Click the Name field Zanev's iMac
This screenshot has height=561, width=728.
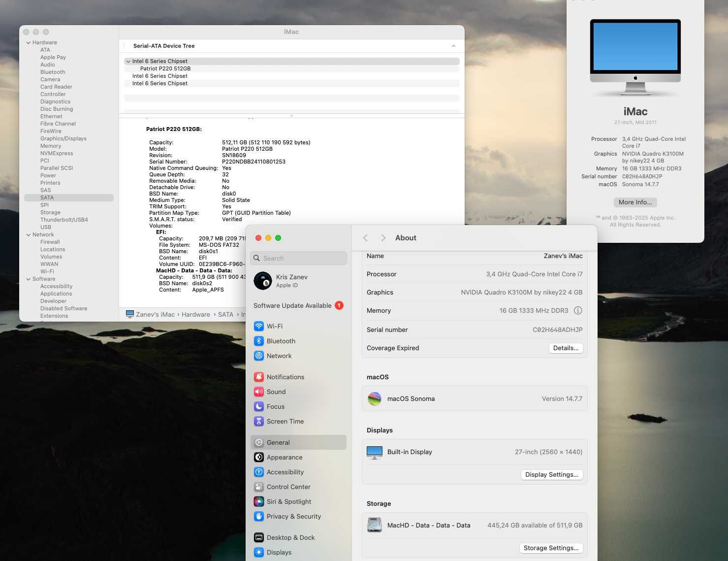coord(563,256)
